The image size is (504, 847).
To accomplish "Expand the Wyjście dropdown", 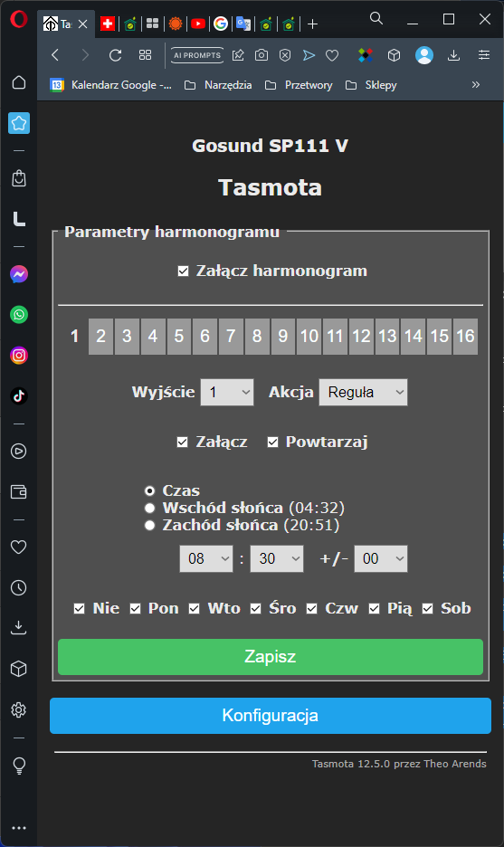I will click(227, 392).
